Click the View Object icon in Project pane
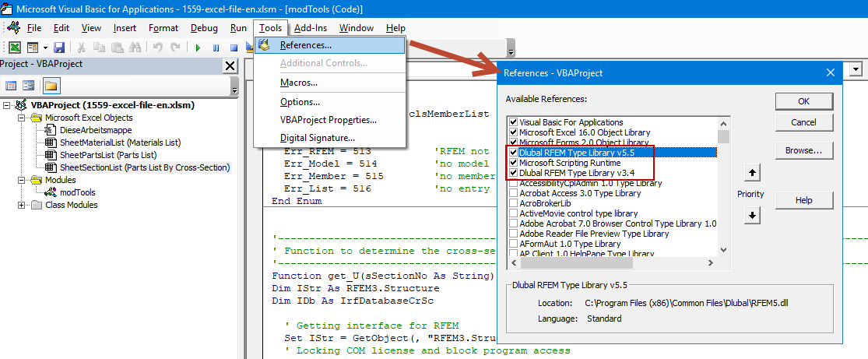This screenshot has width=868, height=359. pos(29,86)
